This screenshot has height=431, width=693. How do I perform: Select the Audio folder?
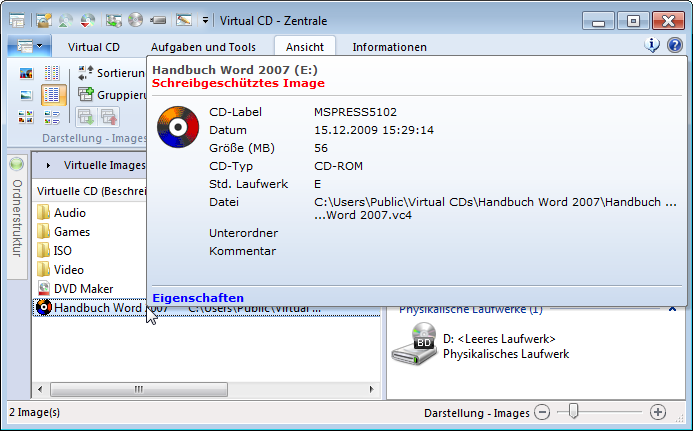coord(61,213)
